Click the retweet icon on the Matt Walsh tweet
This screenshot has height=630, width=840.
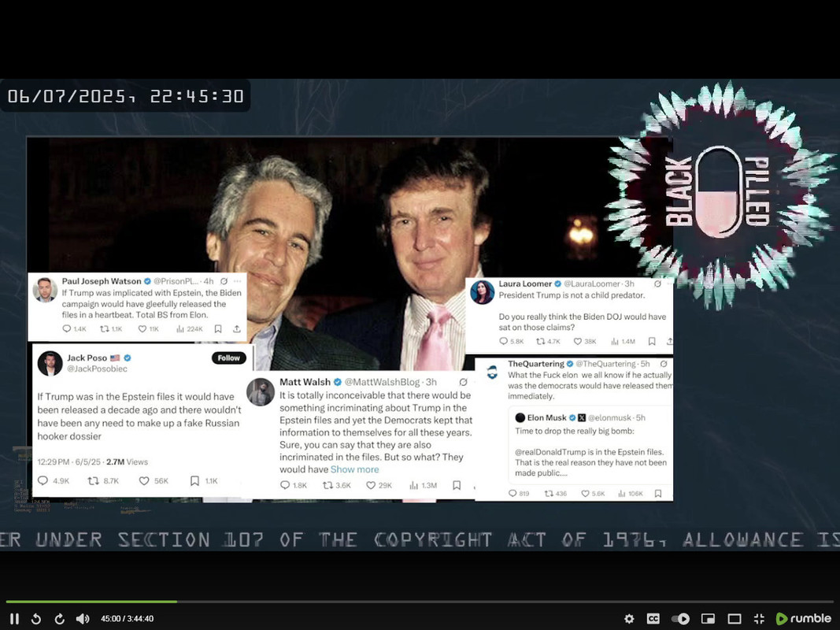pyautogui.click(x=327, y=485)
